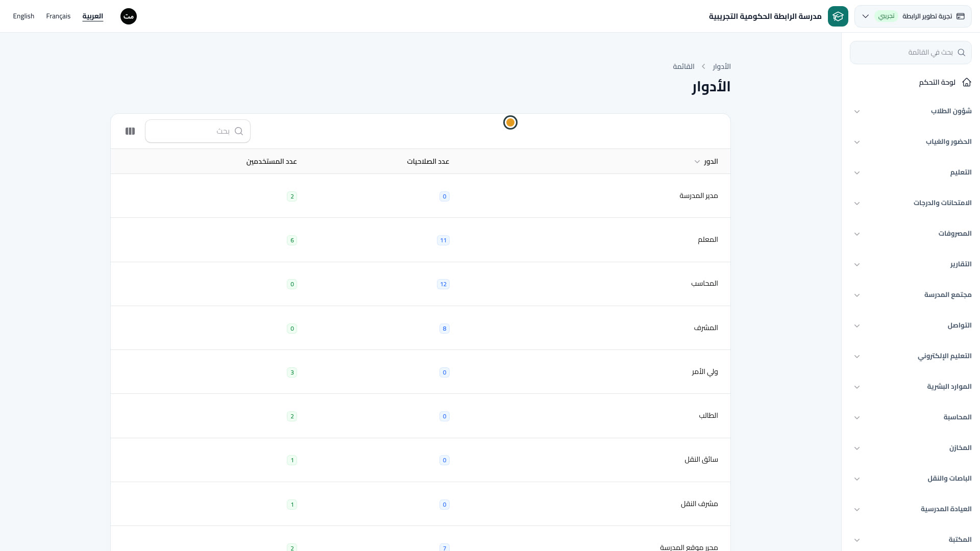Open the الطالب role row
Viewport: 980px width, 551px height.
pyautogui.click(x=421, y=416)
